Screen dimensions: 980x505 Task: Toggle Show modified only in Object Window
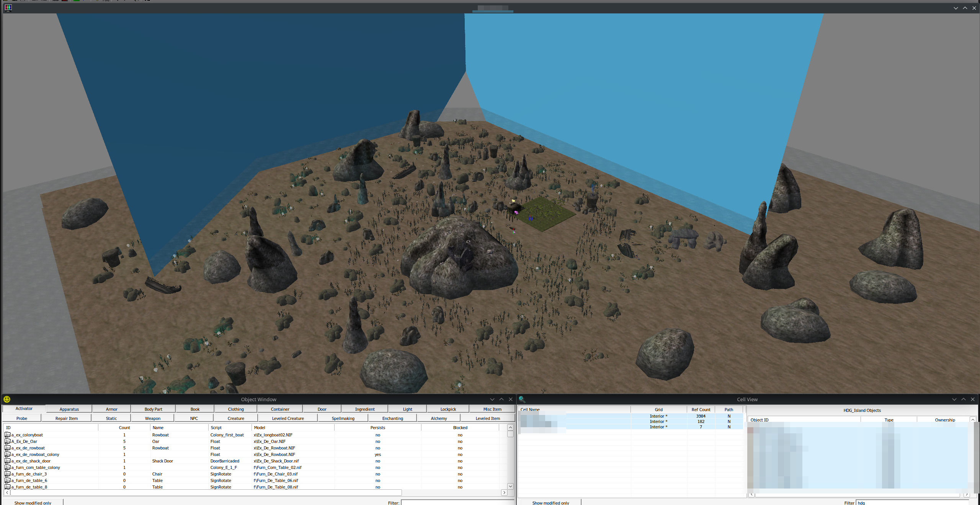(33, 502)
